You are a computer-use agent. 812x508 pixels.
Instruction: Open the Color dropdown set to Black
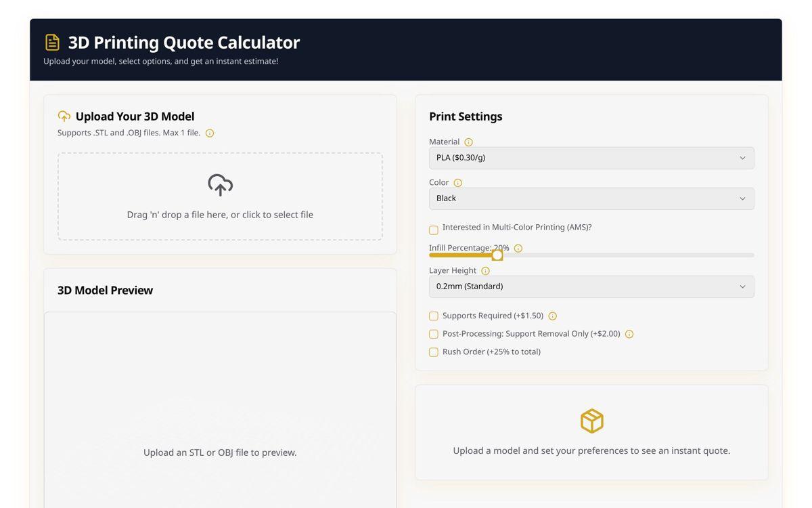[591, 198]
